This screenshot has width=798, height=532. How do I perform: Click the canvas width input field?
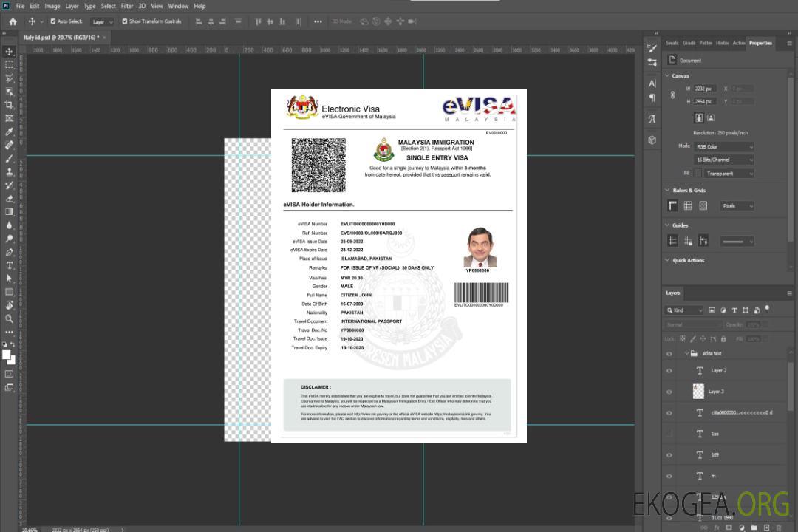[x=704, y=89]
